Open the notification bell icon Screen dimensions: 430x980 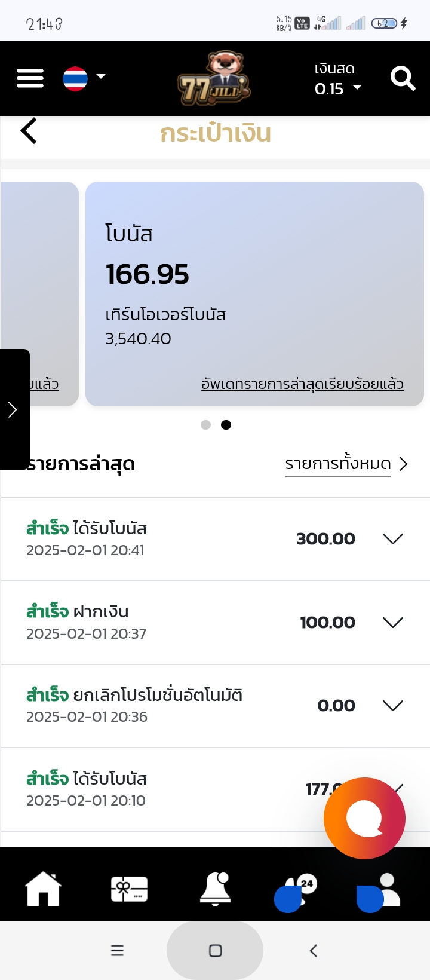(x=215, y=889)
